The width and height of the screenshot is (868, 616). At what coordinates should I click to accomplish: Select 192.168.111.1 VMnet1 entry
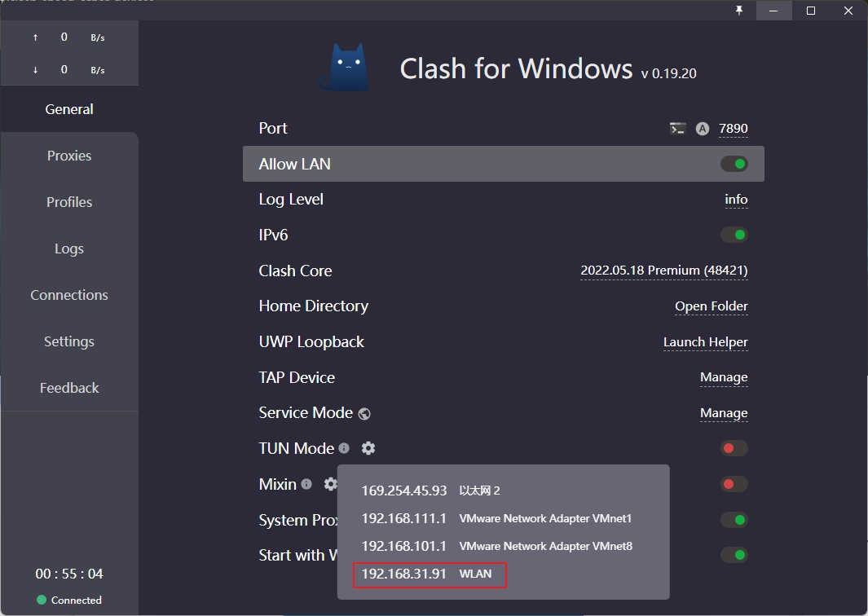[496, 518]
